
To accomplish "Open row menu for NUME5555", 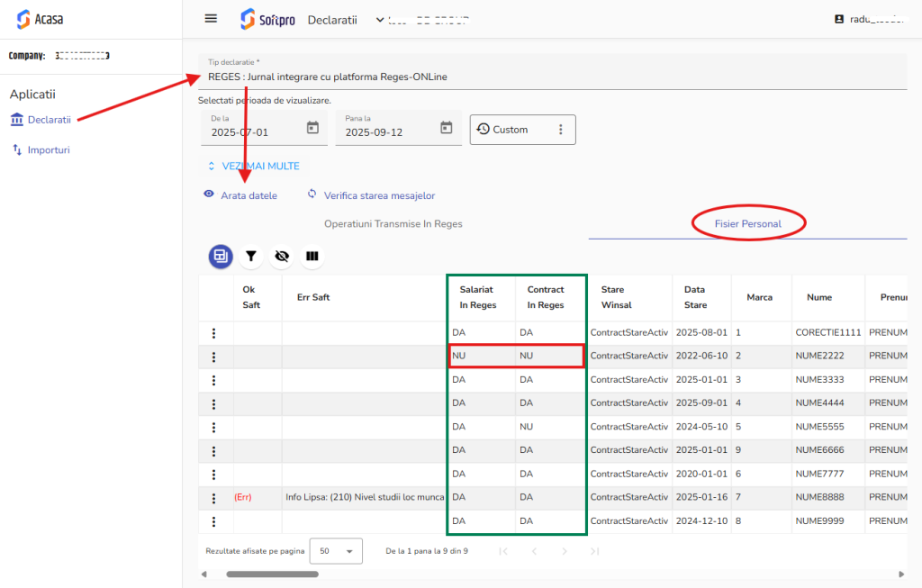I will tap(214, 428).
